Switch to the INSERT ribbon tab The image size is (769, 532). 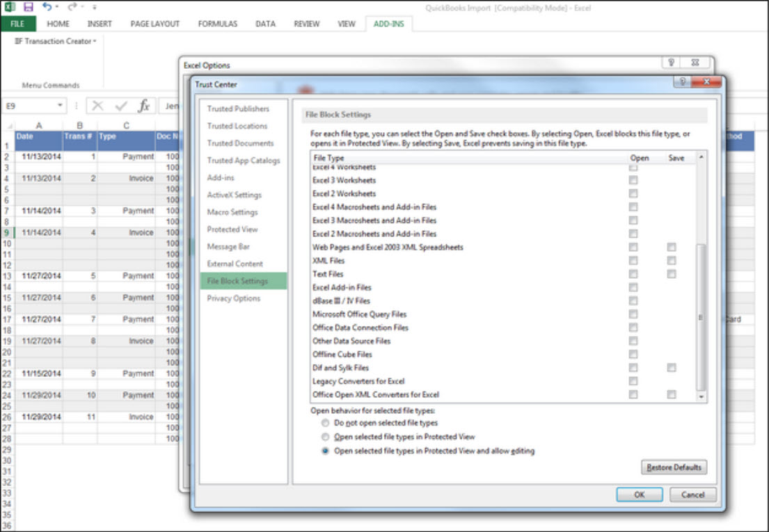pyautogui.click(x=100, y=24)
